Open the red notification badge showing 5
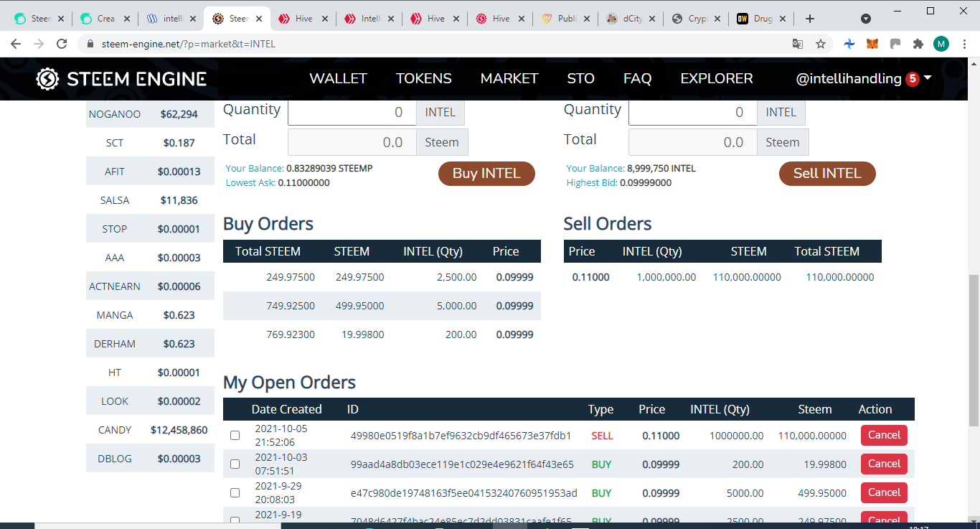Image resolution: width=980 pixels, height=529 pixels. [913, 79]
